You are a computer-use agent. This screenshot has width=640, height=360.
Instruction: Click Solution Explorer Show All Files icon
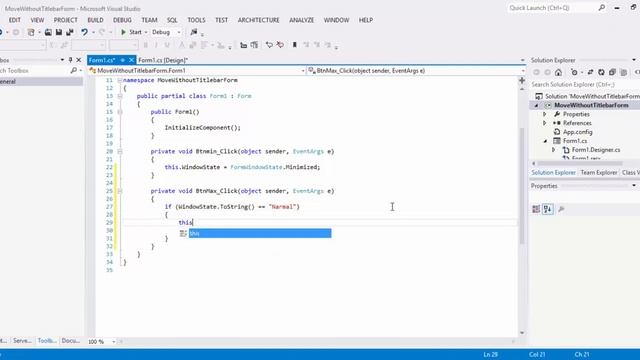point(623,72)
